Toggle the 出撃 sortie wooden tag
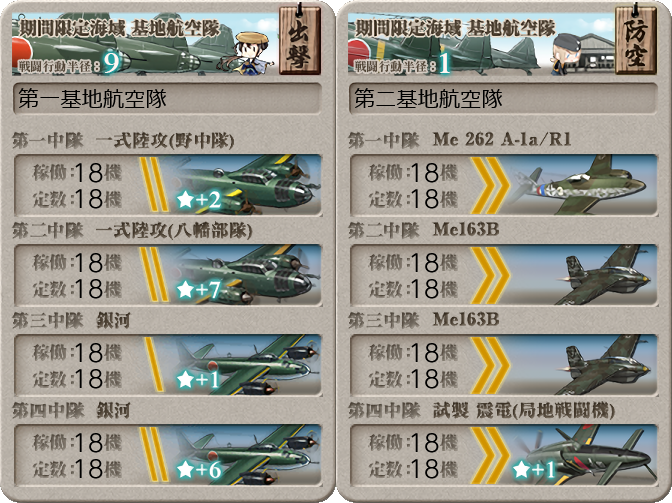 [x=300, y=41]
